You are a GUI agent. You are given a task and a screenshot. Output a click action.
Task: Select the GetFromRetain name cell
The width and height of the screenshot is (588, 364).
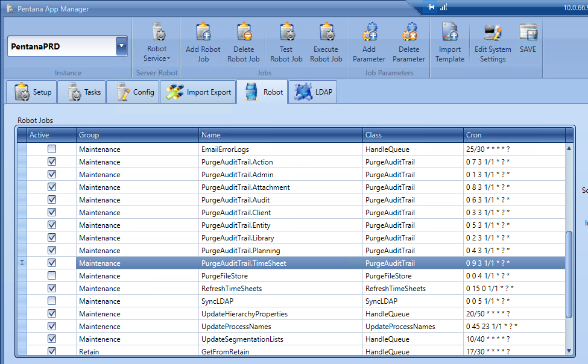tap(281, 351)
